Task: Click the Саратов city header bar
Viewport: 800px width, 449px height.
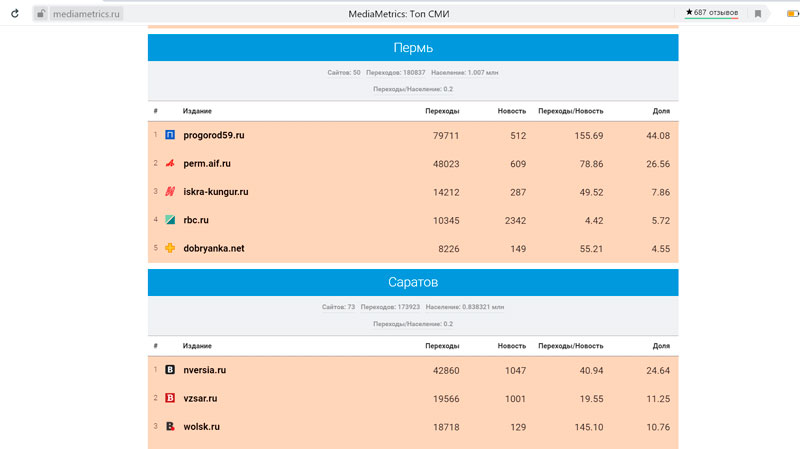Action: tap(413, 283)
